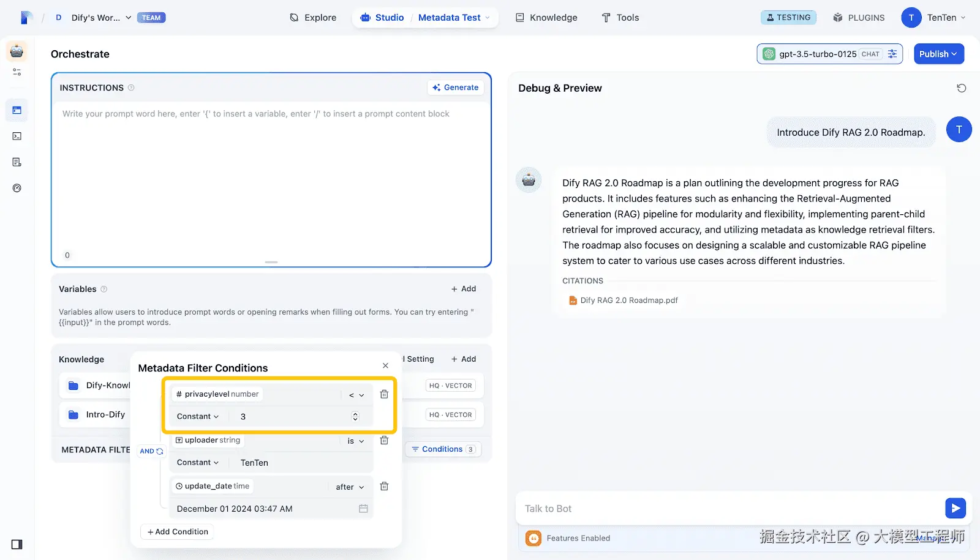Click the help icon next to Variables
This screenshot has width=980, height=560.
click(104, 289)
